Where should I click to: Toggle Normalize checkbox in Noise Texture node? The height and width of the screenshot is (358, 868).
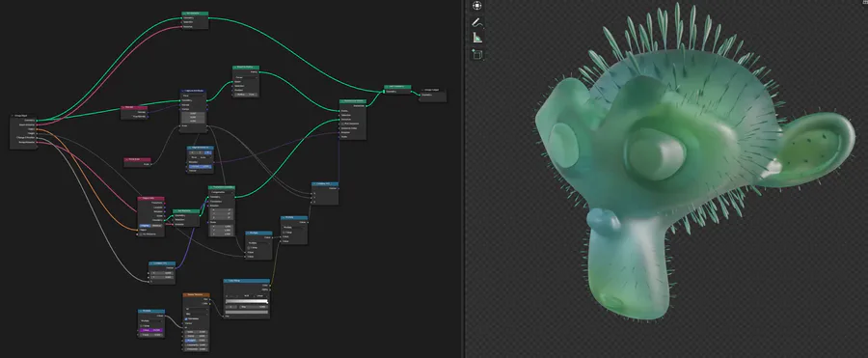point(186,319)
